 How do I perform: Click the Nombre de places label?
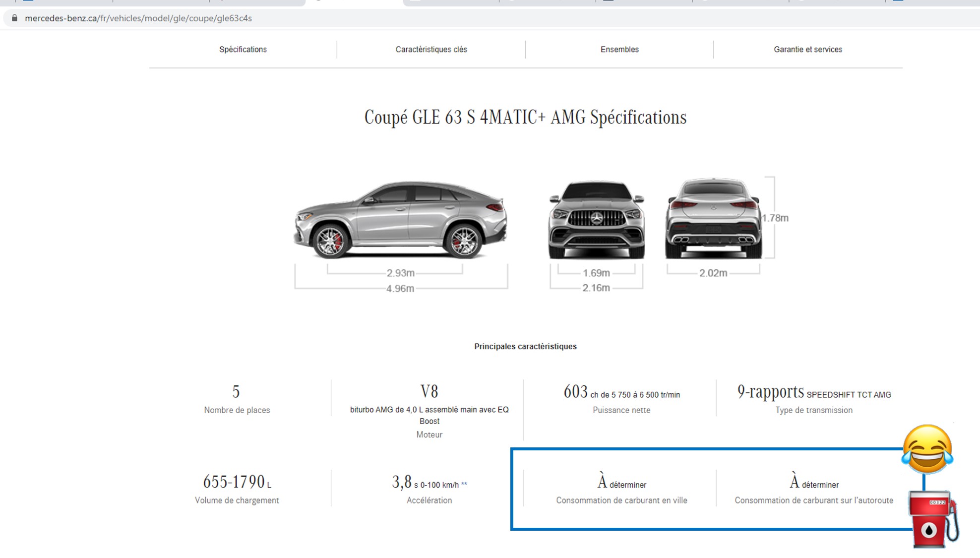coord(237,410)
